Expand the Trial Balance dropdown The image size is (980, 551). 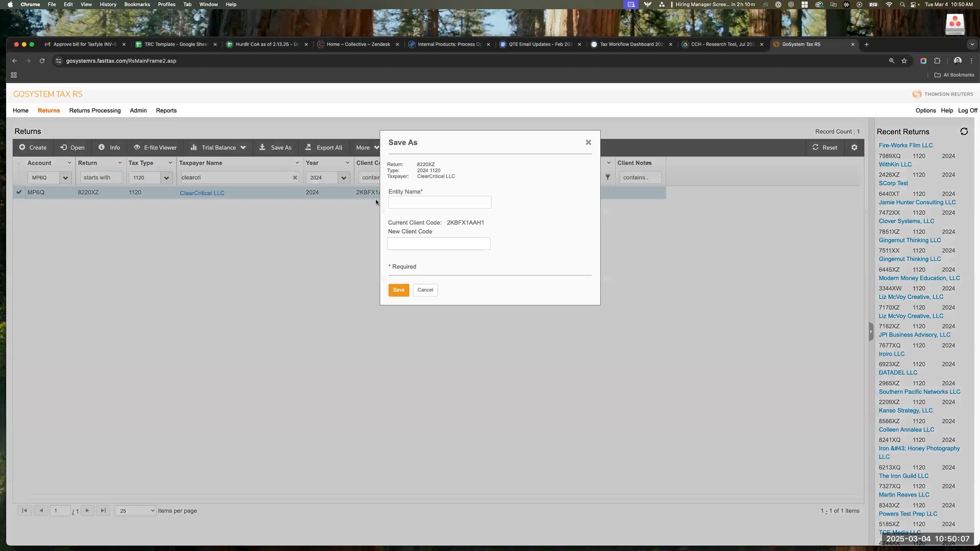(243, 147)
